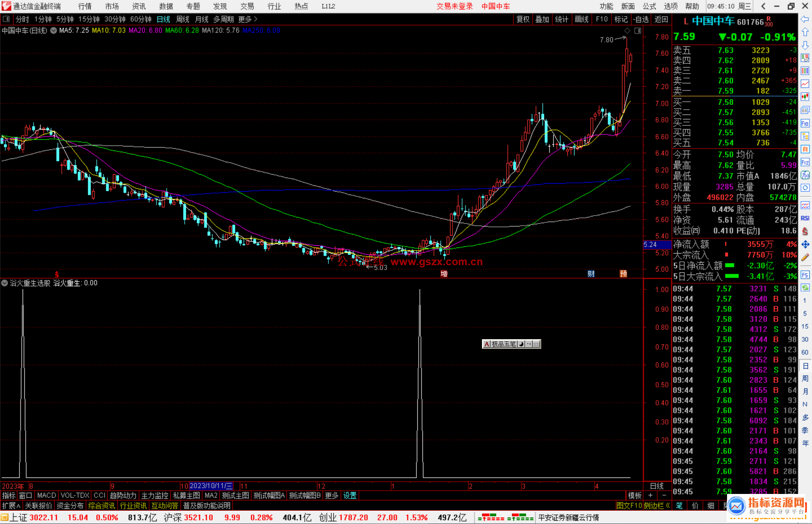Screen dimensions: 812x524
Task: Open the 综合资讯 tab
Action: click(x=101, y=506)
